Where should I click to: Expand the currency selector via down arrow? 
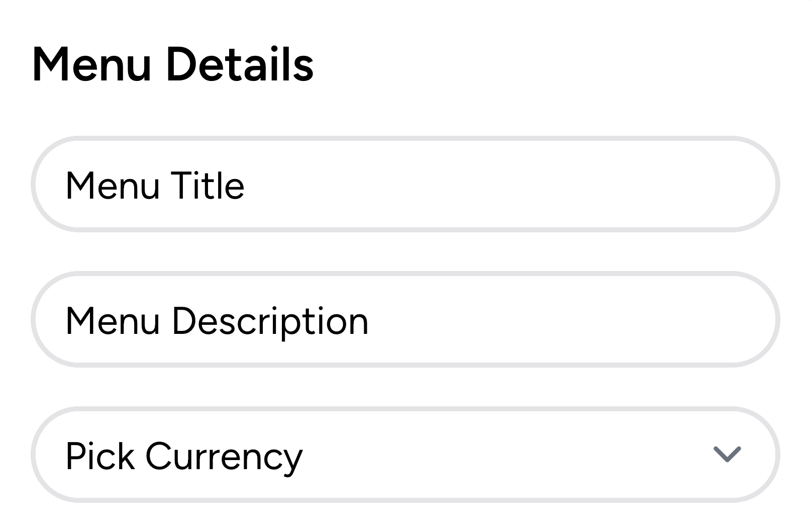[727, 454]
